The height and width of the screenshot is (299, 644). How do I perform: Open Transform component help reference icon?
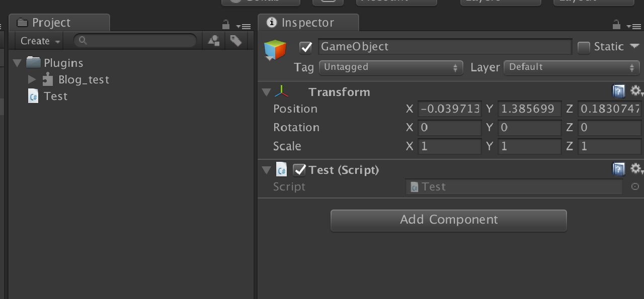click(619, 91)
